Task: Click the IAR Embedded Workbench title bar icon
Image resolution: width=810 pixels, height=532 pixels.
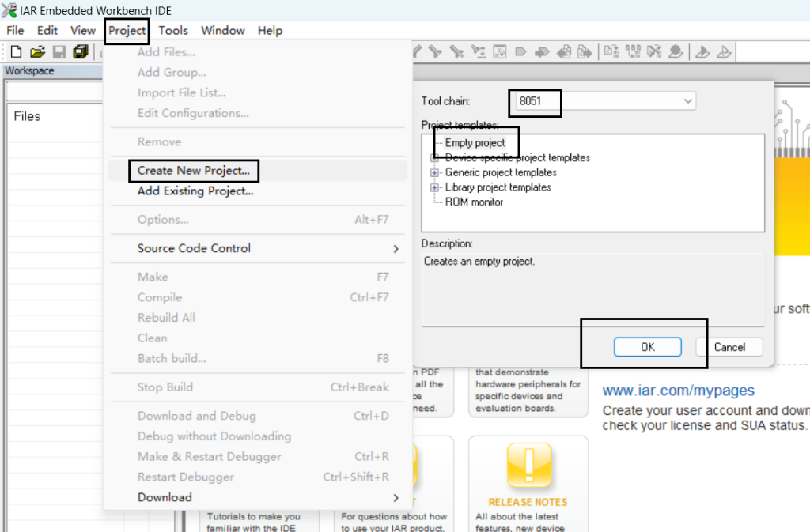Action: [9, 10]
